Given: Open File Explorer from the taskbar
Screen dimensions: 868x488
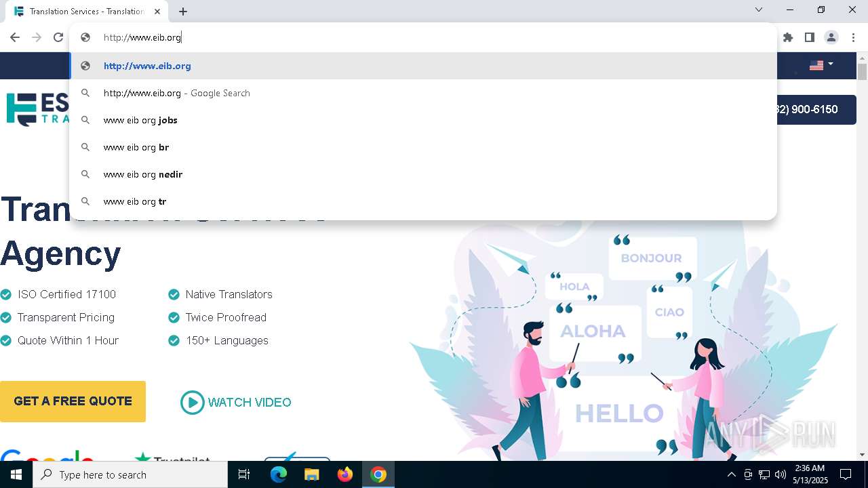Looking at the screenshot, I should (311, 474).
